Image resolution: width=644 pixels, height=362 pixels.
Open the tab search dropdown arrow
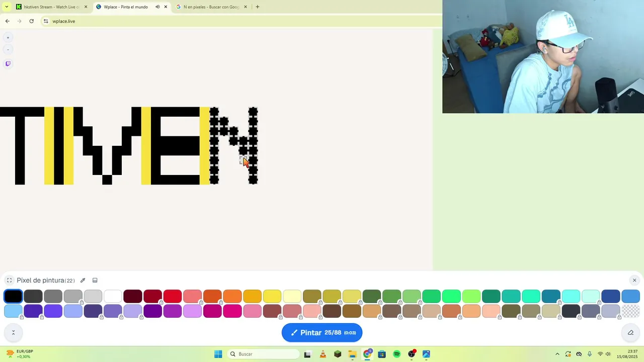tap(7, 7)
